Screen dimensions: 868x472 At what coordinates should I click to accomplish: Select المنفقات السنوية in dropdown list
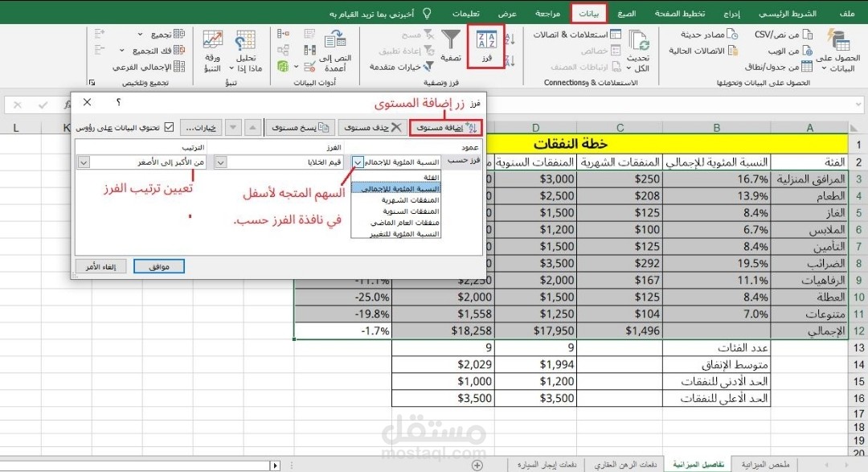(x=395, y=211)
